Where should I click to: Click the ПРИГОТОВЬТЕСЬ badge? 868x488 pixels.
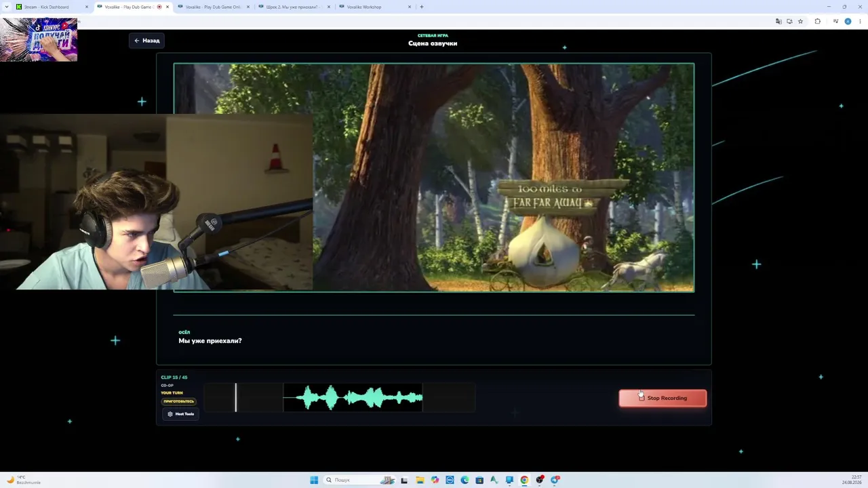(178, 401)
